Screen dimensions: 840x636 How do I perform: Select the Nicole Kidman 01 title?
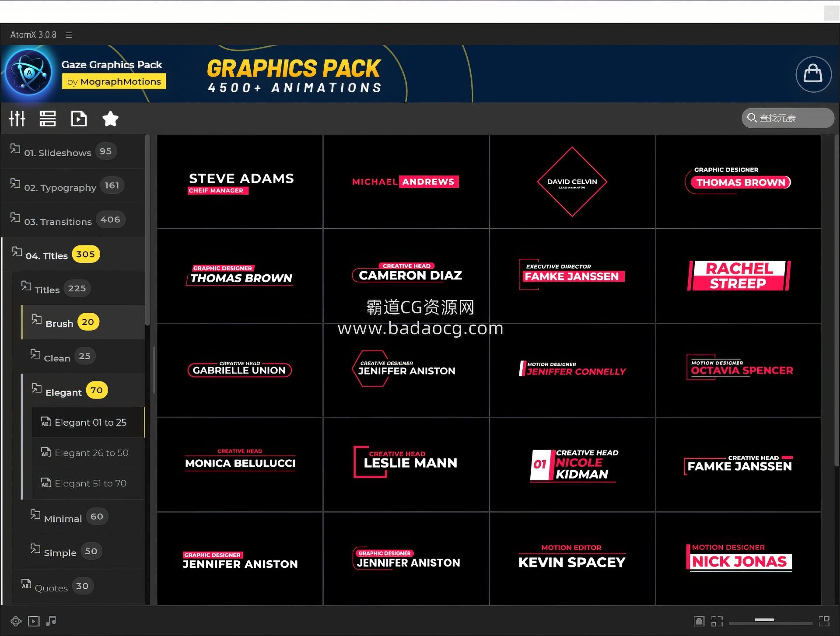pyautogui.click(x=572, y=465)
